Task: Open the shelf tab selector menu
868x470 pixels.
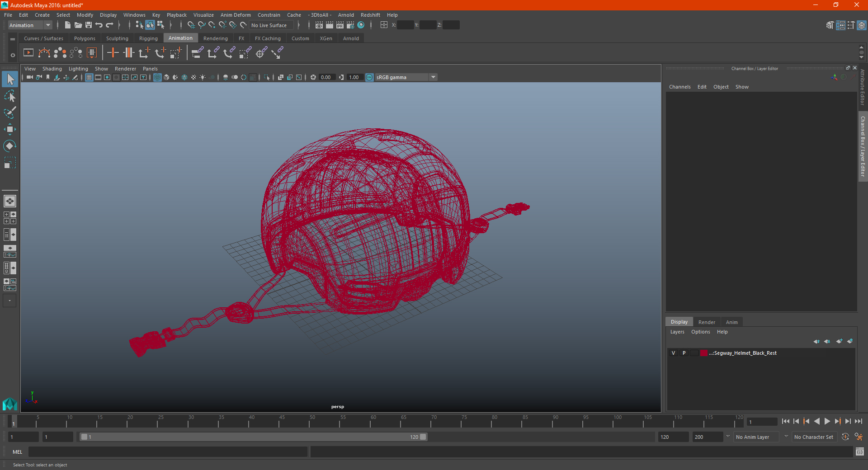Action: point(13,39)
